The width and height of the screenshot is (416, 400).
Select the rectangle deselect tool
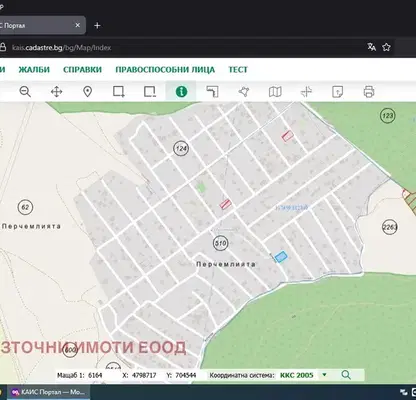click(150, 91)
